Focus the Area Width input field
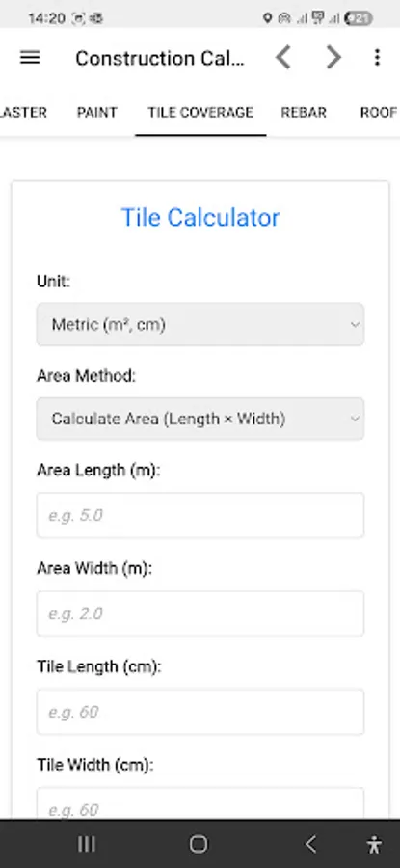400x868 pixels. pos(200,613)
